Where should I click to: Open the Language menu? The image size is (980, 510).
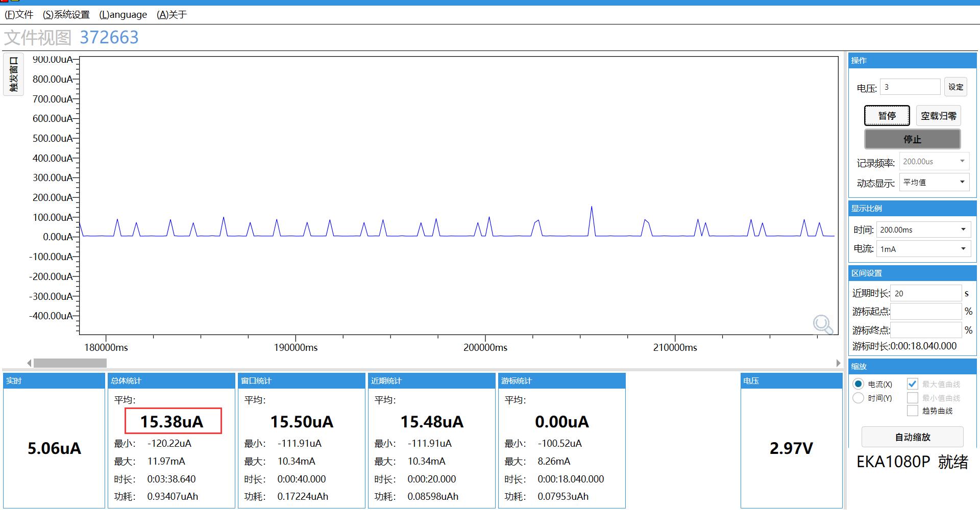coord(123,15)
